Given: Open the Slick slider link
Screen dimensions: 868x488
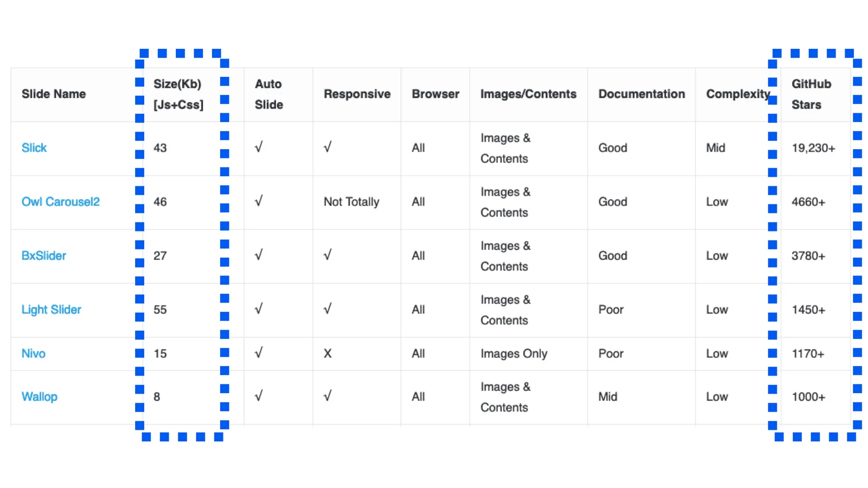Looking at the screenshot, I should tap(34, 148).
